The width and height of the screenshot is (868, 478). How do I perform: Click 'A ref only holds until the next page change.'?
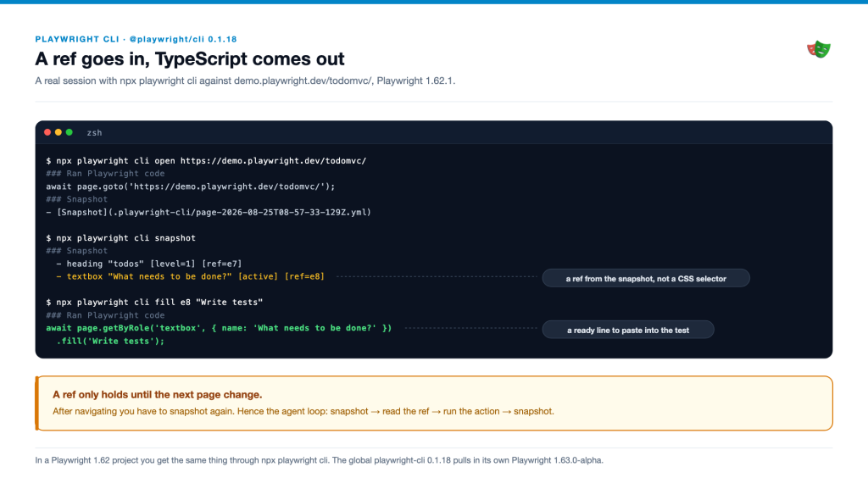(x=157, y=394)
